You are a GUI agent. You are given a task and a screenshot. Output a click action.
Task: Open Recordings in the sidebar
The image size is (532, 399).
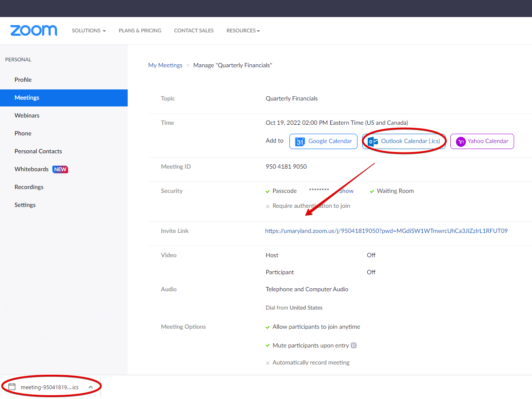29,187
